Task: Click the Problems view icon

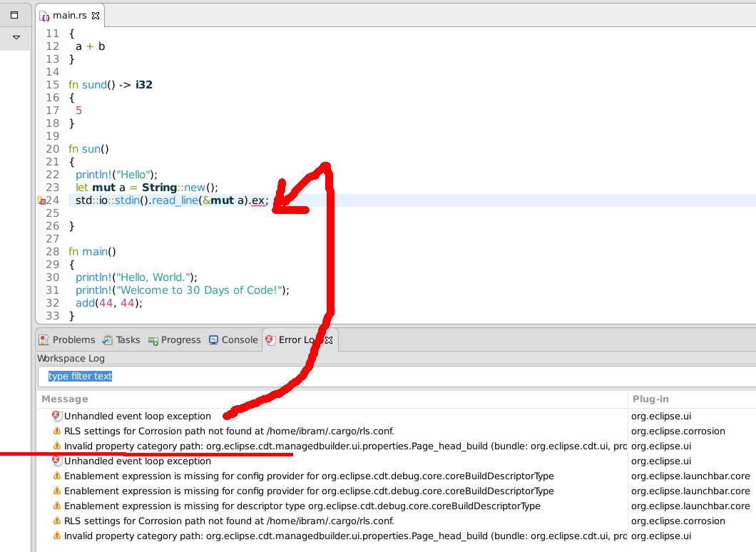Action: click(44, 339)
